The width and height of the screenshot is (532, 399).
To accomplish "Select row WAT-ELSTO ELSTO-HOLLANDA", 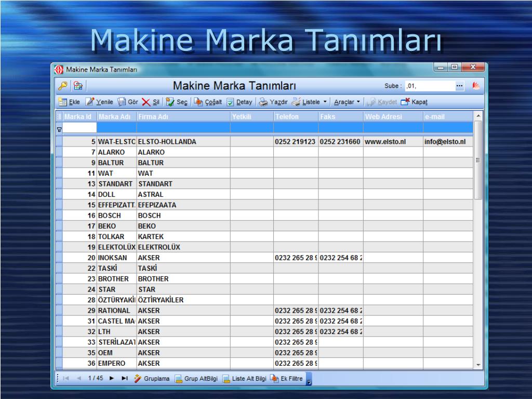I will (264, 141).
